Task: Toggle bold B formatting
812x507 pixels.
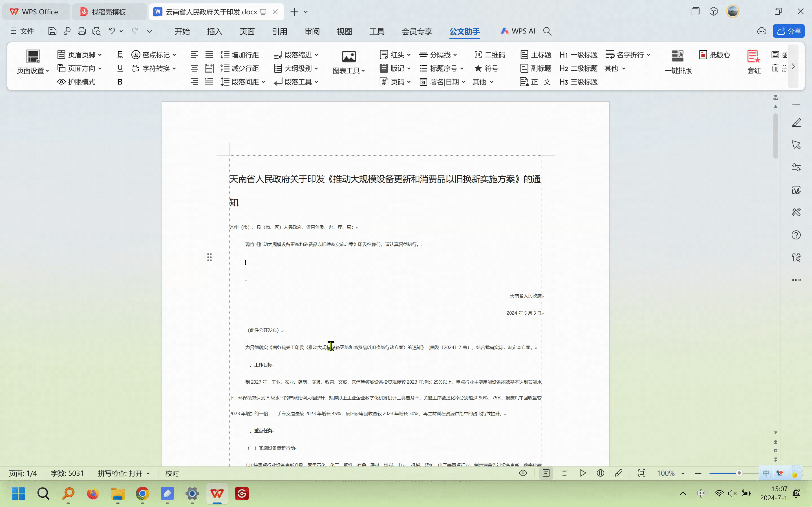Action: point(120,82)
